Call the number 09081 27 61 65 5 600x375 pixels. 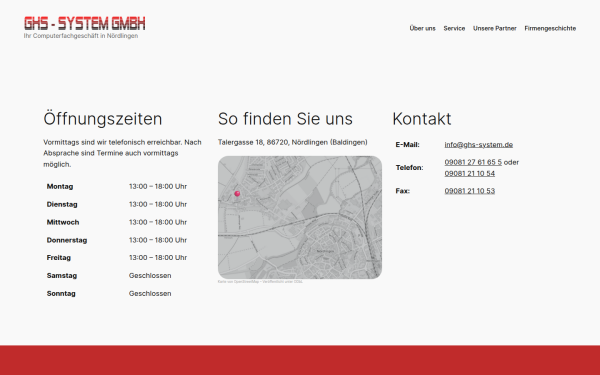tap(473, 162)
